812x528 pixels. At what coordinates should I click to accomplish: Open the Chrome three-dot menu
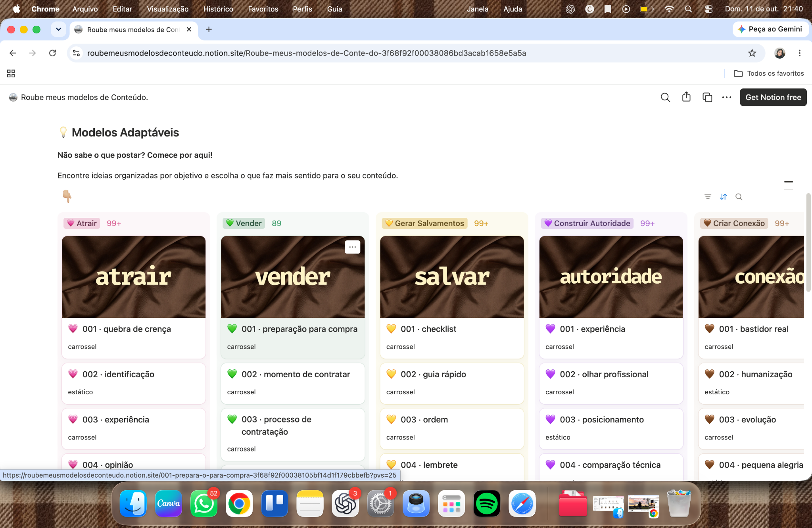coord(799,53)
